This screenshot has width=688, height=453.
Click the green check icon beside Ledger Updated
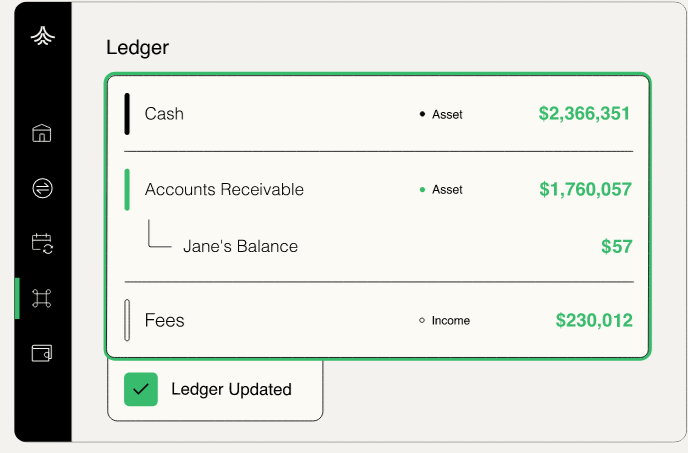pyautogui.click(x=141, y=389)
